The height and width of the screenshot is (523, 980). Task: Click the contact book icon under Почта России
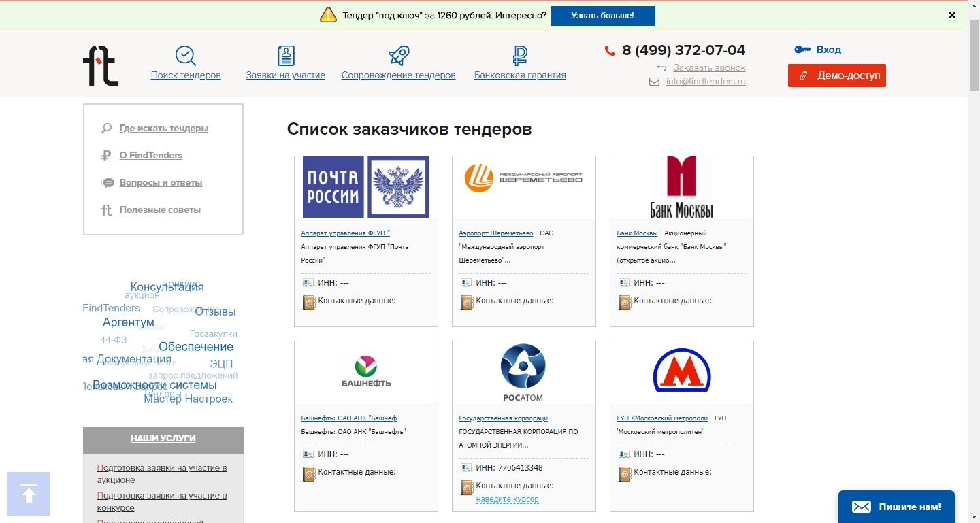[309, 303]
